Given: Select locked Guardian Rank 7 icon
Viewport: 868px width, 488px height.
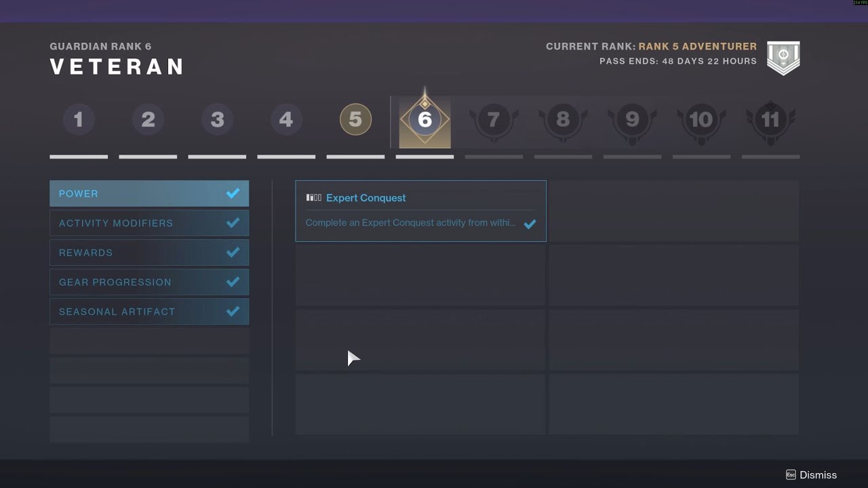Looking at the screenshot, I should click(x=494, y=121).
